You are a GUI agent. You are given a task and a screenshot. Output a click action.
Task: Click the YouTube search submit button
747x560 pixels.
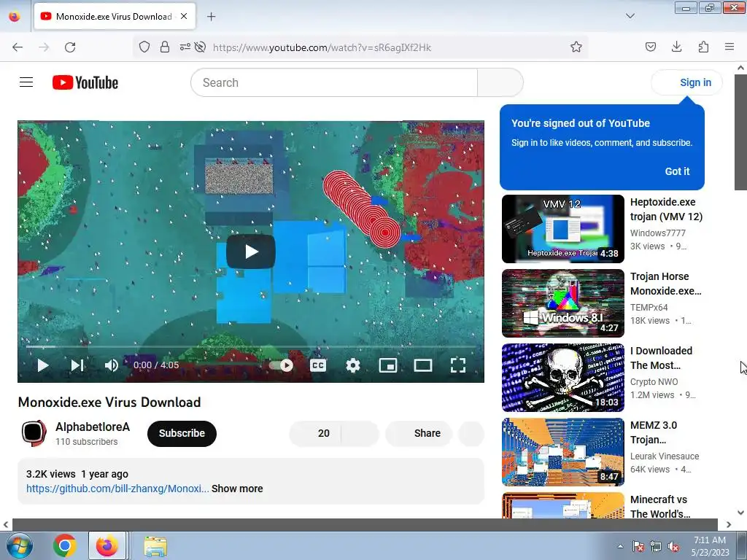(500, 82)
